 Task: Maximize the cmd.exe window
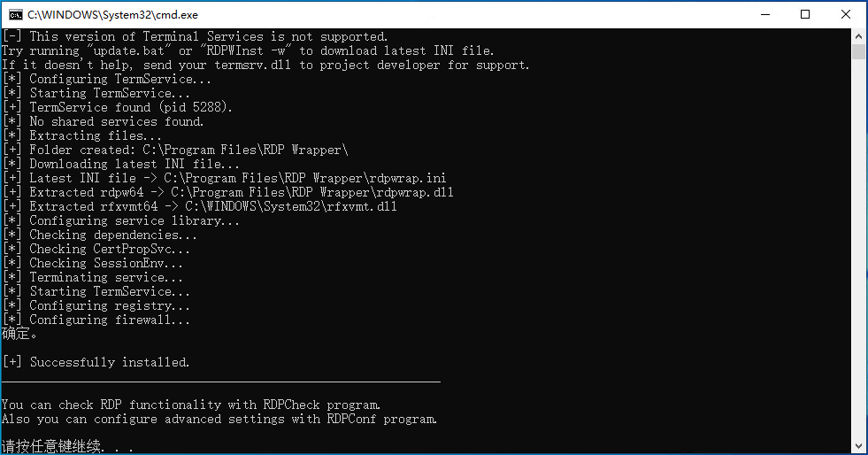[805, 14]
